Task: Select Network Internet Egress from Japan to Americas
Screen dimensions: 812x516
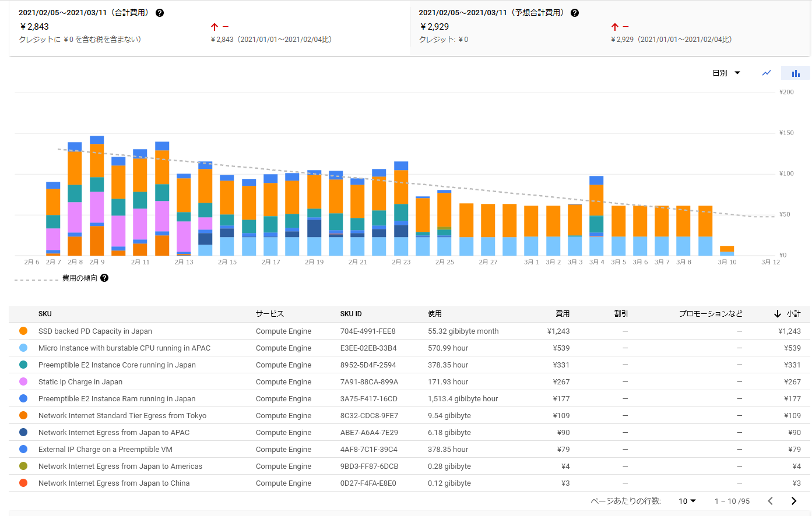Action: (120, 466)
